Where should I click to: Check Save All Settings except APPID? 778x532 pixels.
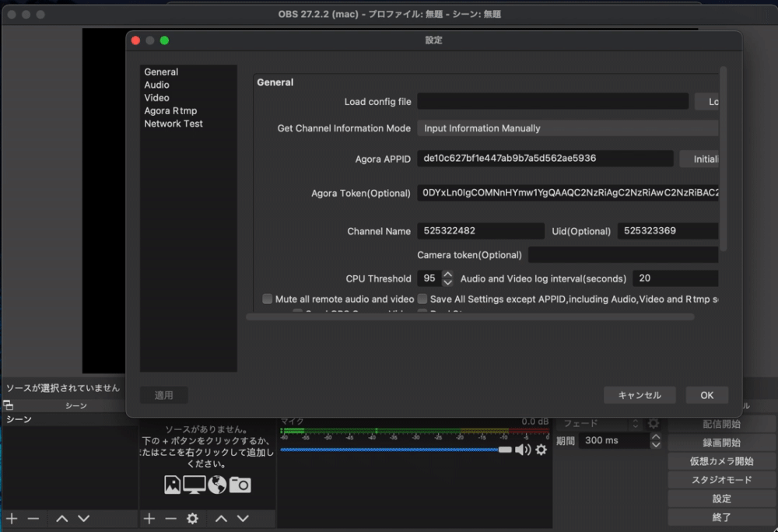(x=422, y=299)
